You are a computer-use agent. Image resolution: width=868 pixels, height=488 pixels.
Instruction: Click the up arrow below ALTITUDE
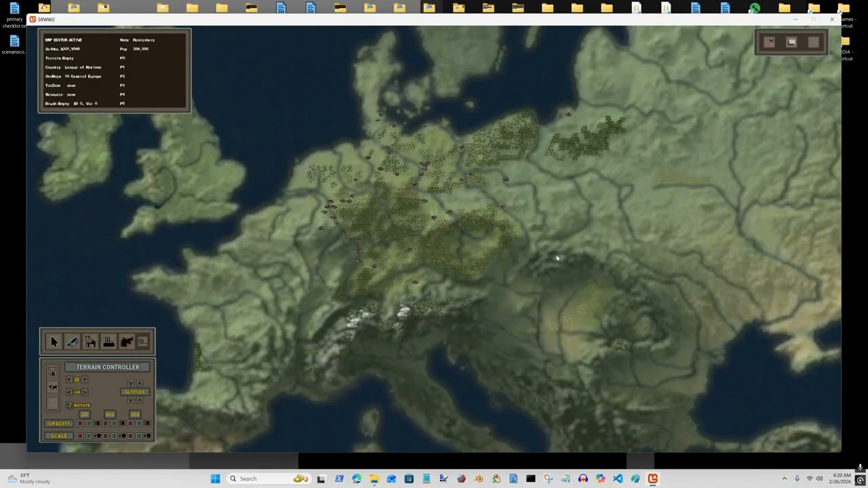[140, 401]
